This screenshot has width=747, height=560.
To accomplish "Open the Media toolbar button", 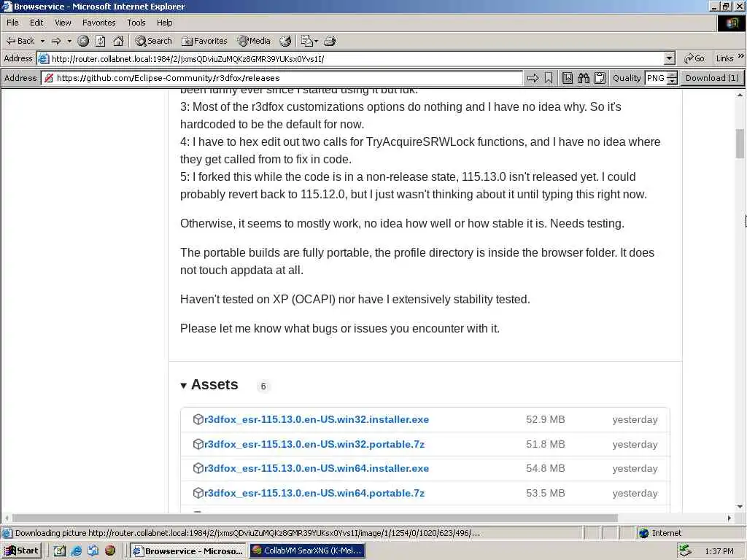I will (x=255, y=41).
